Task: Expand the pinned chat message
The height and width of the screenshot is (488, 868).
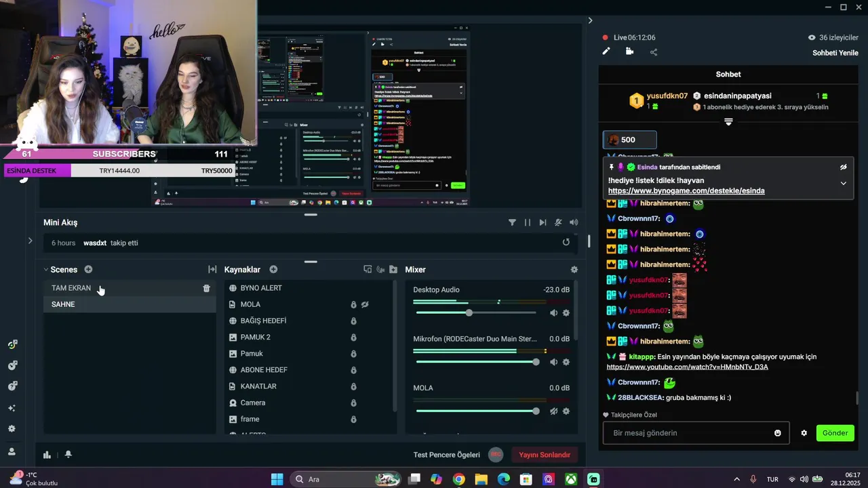Action: [x=843, y=183]
